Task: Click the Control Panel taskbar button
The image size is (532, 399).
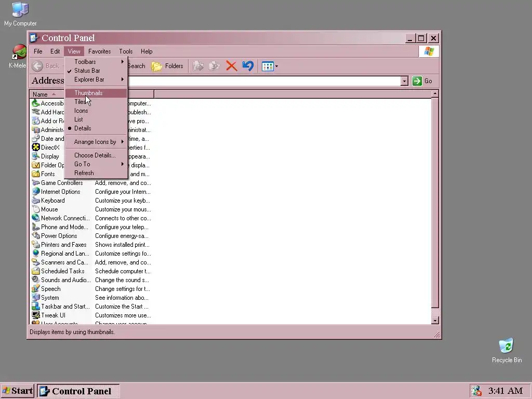Action: tap(78, 391)
